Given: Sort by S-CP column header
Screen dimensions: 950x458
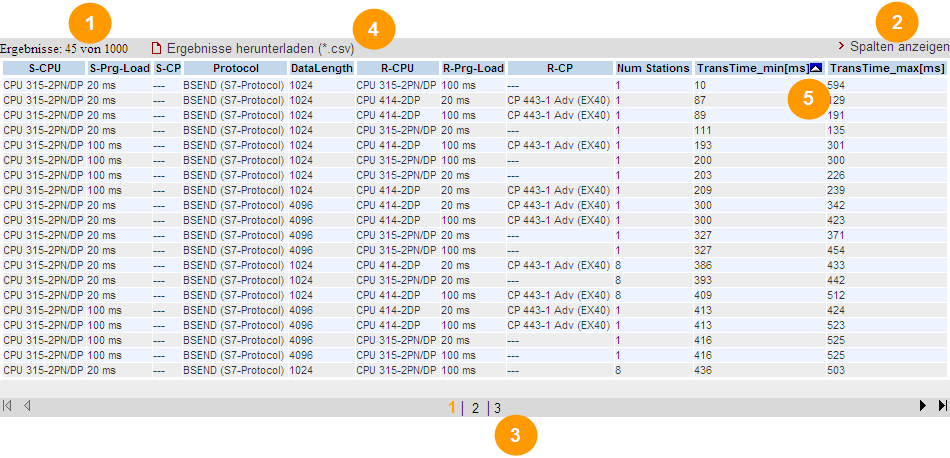Looking at the screenshot, I should click(x=167, y=68).
